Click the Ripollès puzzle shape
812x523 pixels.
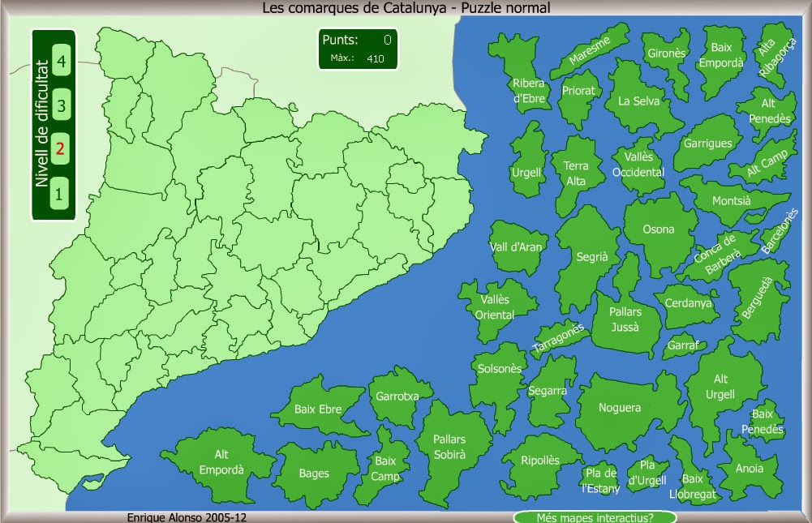539,459
